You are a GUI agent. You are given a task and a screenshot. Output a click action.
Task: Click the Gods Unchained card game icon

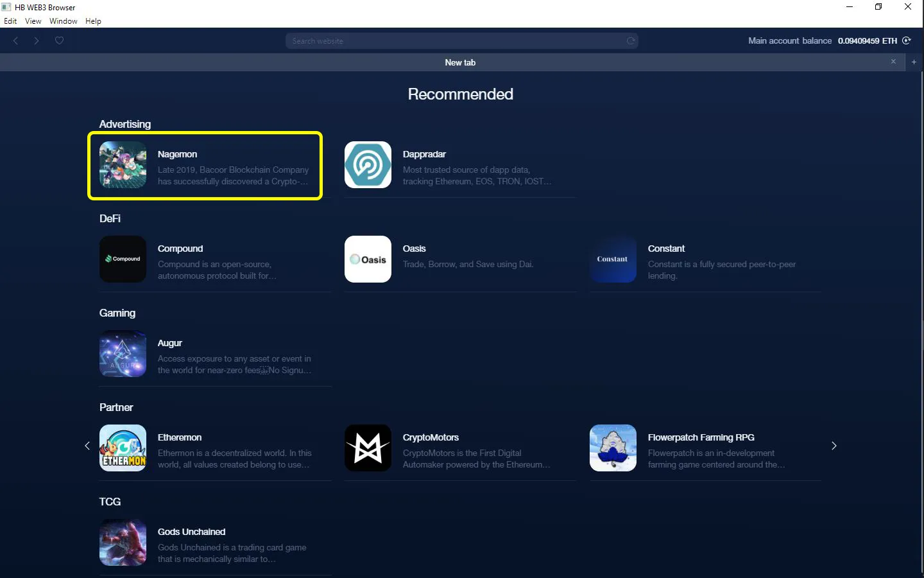(123, 543)
